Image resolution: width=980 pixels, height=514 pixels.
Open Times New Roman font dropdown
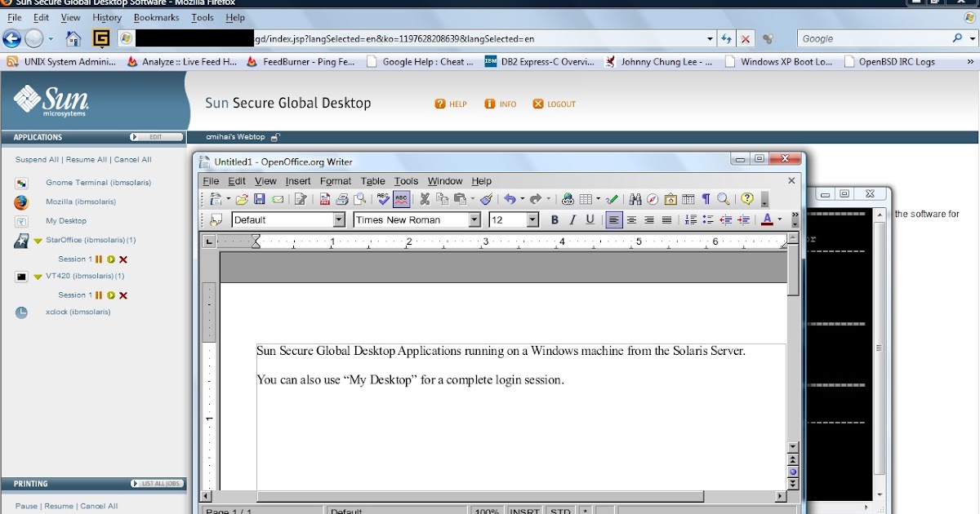pos(474,219)
